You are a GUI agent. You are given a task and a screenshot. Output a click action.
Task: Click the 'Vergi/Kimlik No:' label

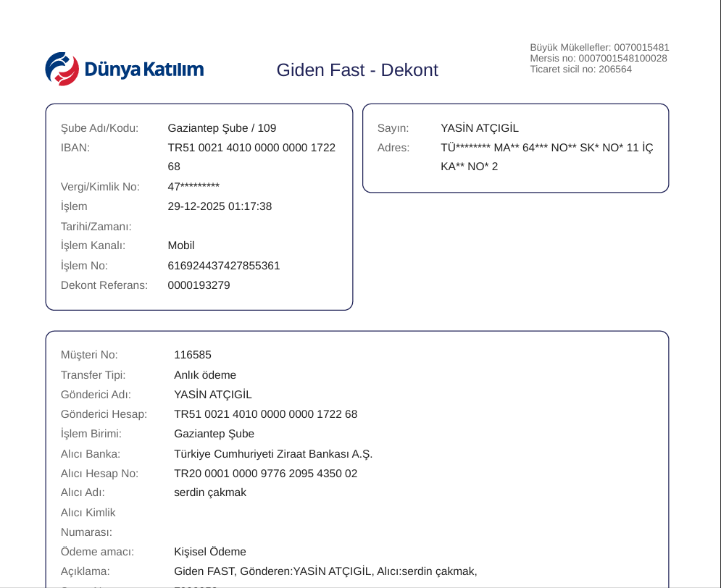point(100,187)
